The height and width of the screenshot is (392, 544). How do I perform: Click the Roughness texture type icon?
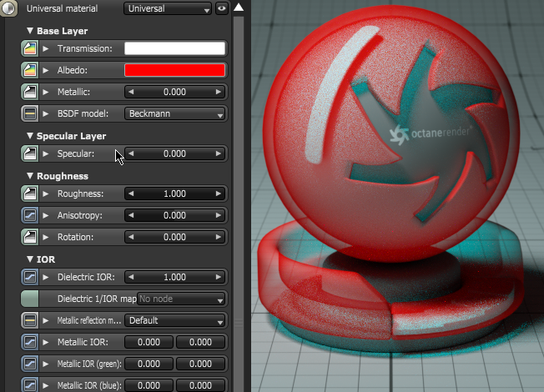pos(30,193)
